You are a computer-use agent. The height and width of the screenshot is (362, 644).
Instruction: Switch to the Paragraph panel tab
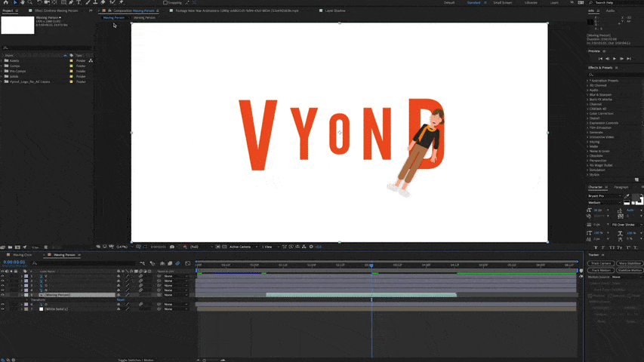point(621,187)
